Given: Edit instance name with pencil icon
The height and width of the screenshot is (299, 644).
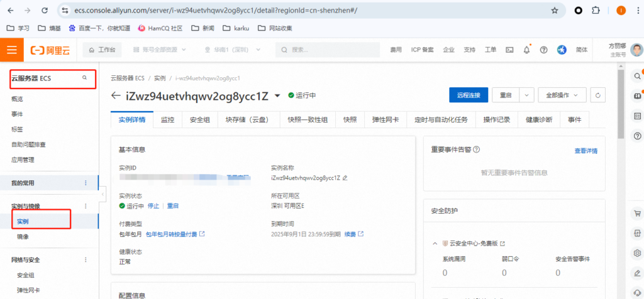Looking at the screenshot, I should 345,178.
